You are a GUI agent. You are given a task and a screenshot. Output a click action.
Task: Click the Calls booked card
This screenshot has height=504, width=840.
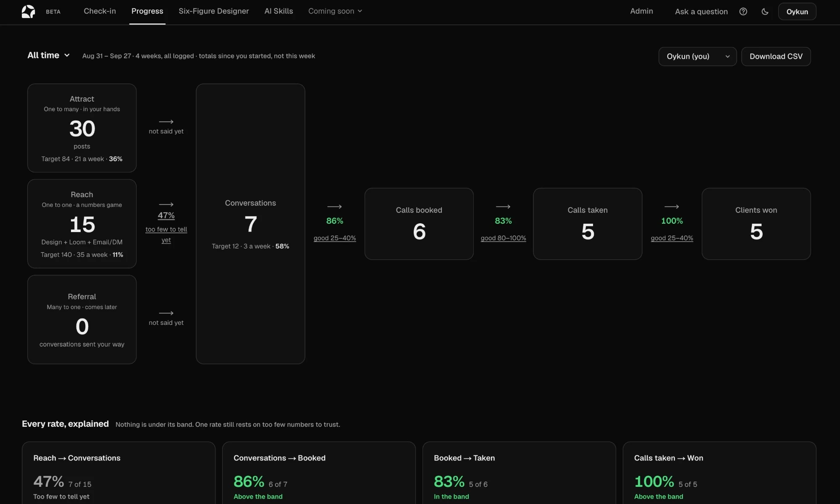coord(419,224)
